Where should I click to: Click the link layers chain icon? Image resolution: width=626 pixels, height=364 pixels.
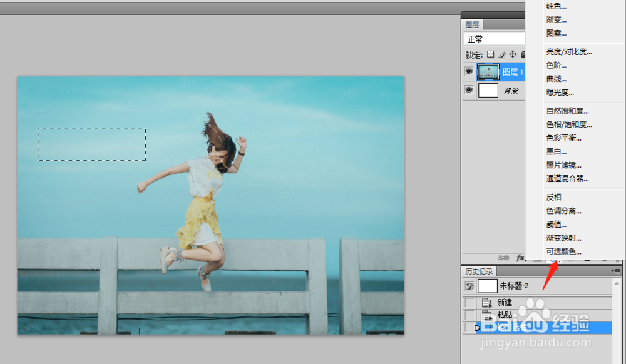pos(503,257)
